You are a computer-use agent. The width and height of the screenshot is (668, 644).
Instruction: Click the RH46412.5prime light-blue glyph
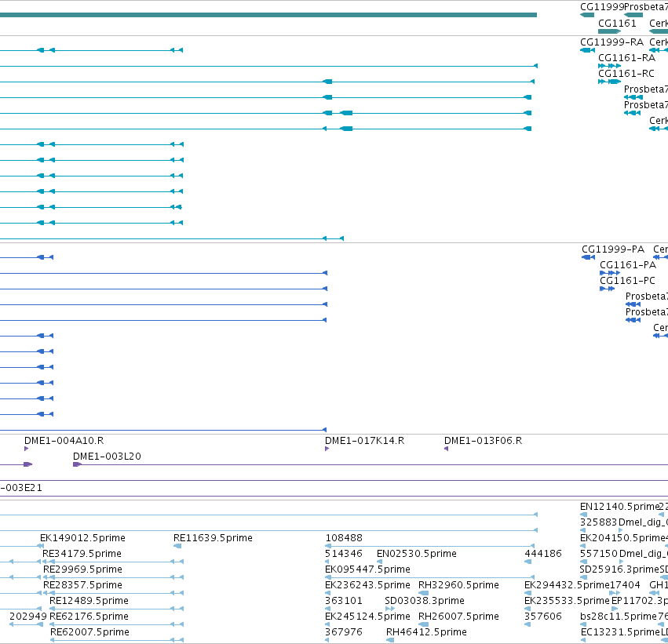(x=390, y=640)
